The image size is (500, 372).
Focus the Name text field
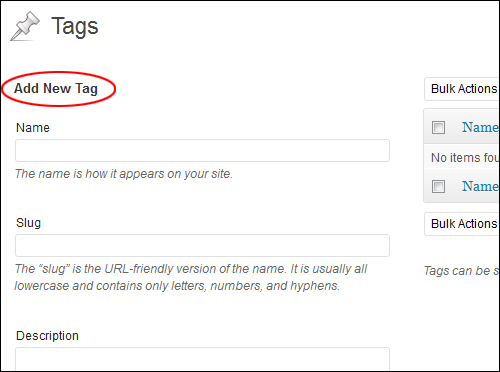pyautogui.click(x=202, y=151)
